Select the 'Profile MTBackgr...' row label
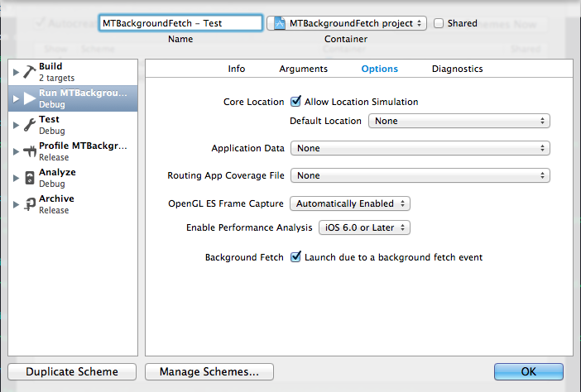The width and height of the screenshot is (581, 392). 83,146
